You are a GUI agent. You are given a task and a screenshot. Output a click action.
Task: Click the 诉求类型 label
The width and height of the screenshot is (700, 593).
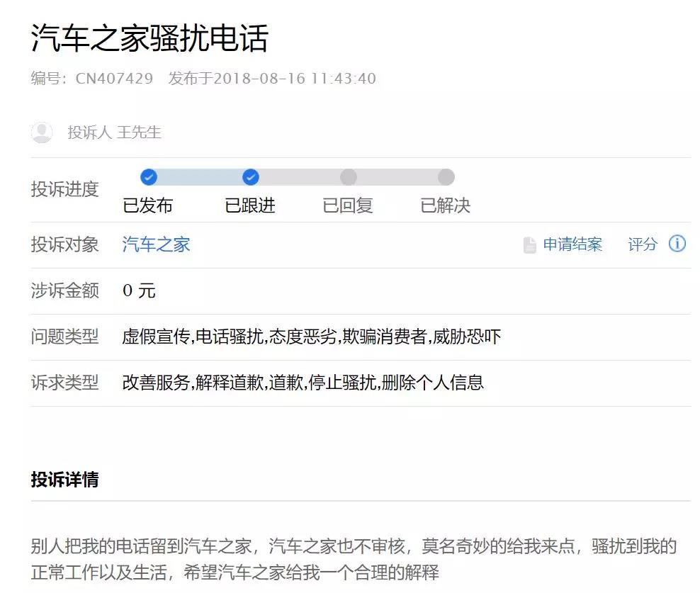[x=64, y=383]
